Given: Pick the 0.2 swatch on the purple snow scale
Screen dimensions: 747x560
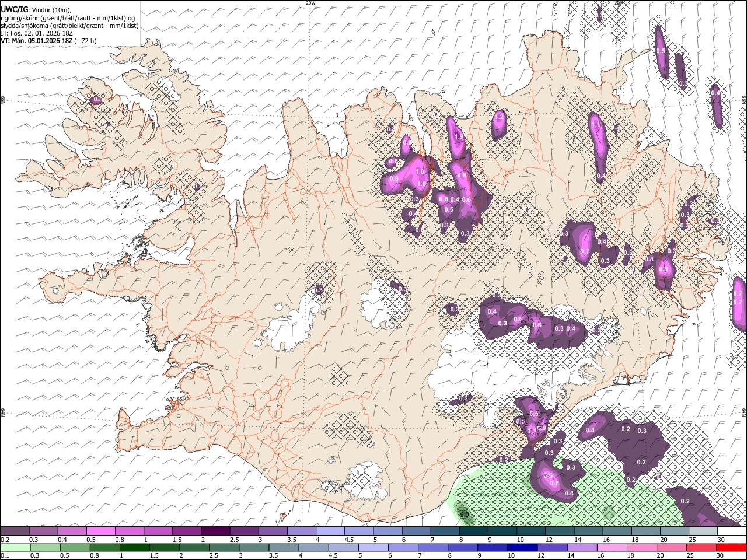Looking at the screenshot, I should pyautogui.click(x=15, y=531).
